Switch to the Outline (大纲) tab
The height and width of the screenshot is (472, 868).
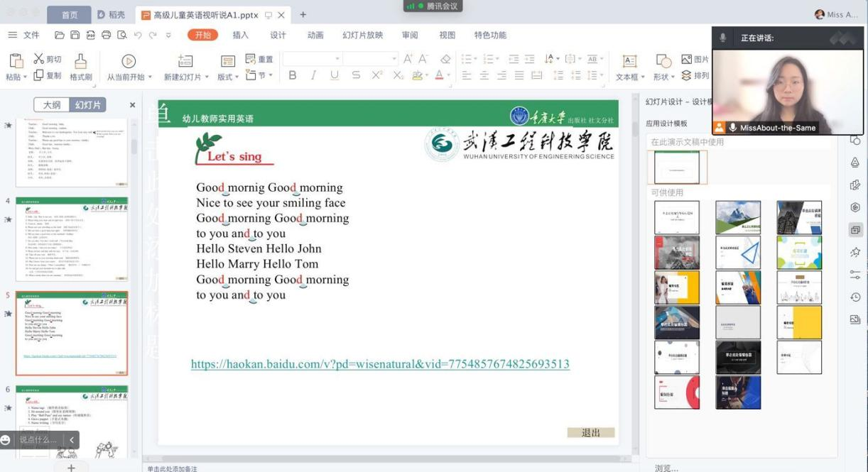click(x=52, y=105)
